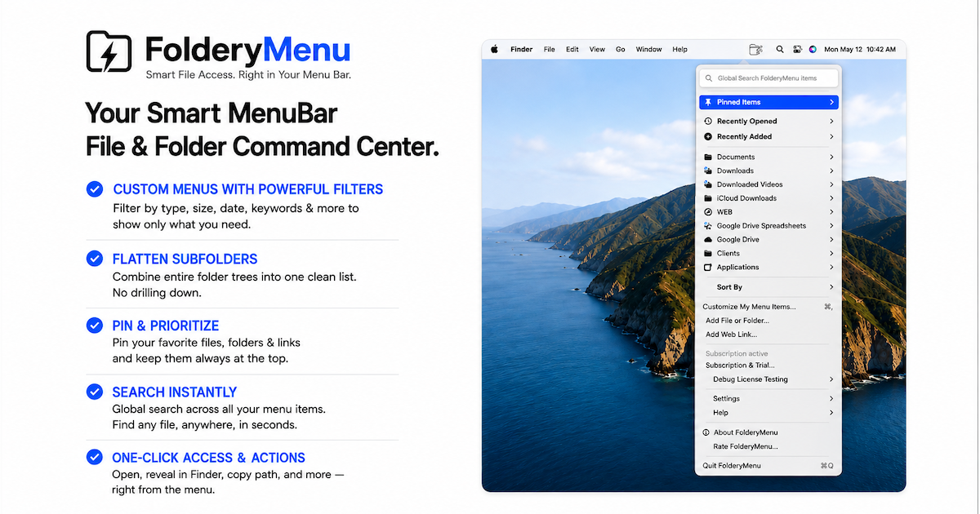Focus the Global Search FolderyMenu items field
This screenshot has width=980, height=514.
(768, 78)
